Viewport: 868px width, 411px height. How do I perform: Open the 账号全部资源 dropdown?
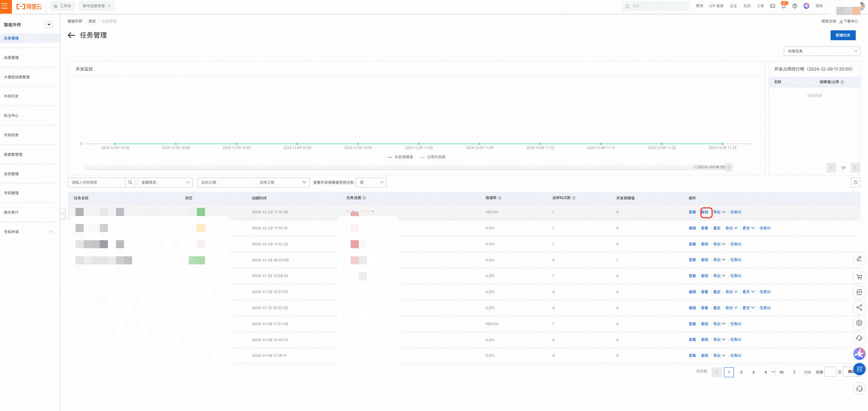(x=97, y=6)
